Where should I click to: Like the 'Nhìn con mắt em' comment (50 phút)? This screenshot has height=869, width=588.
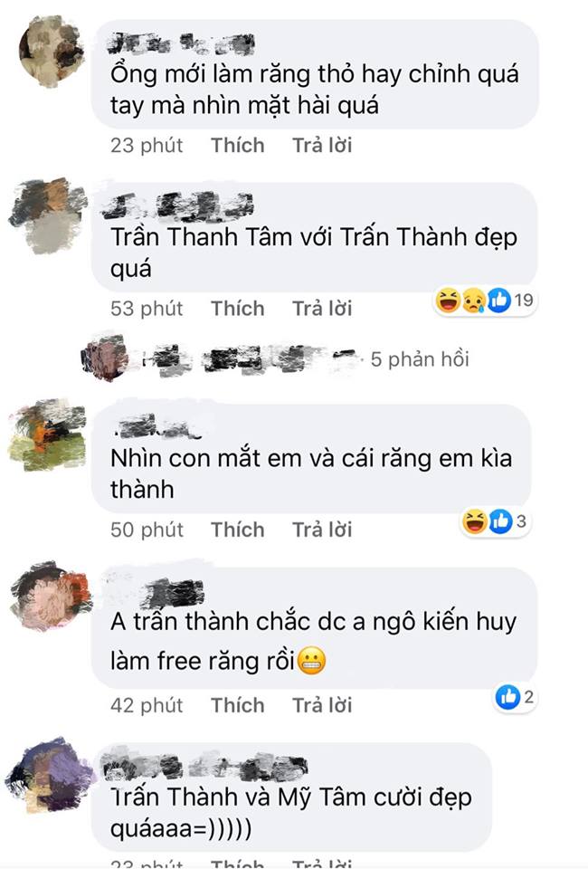pyautogui.click(x=238, y=530)
